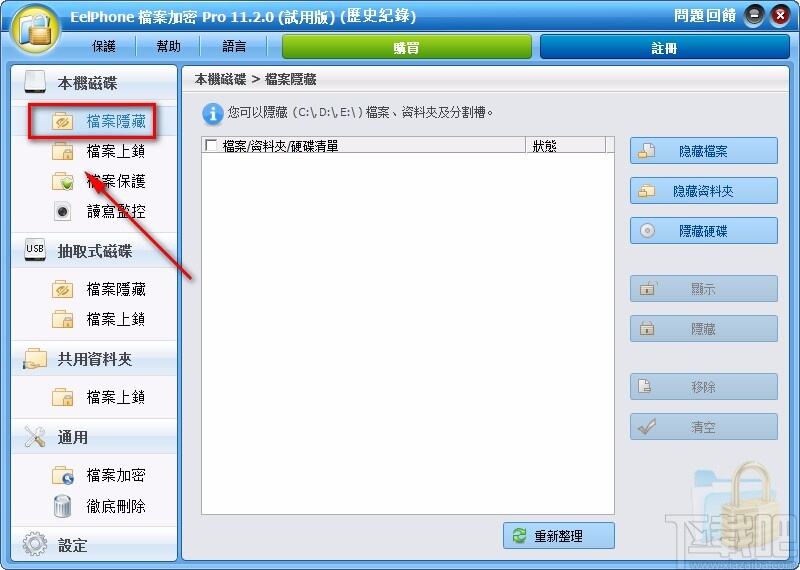Click 重新整理 refresh button
This screenshot has width=800, height=570.
[559, 535]
